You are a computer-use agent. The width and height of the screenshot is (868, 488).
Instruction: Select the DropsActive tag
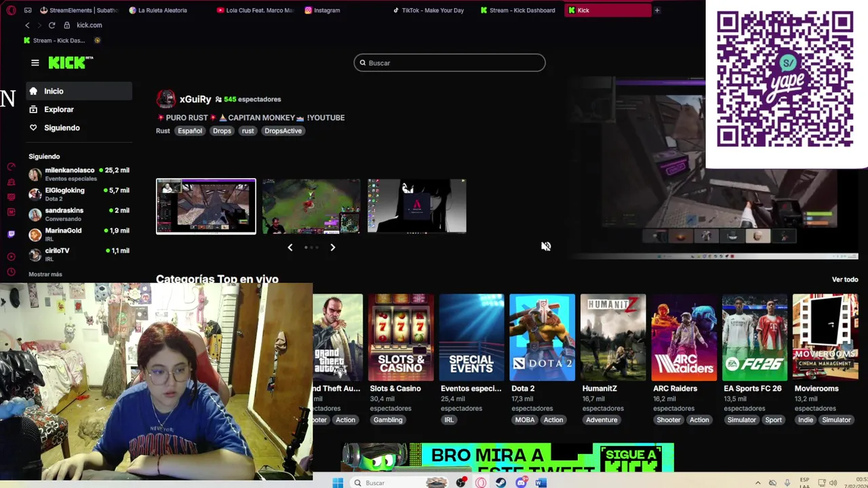283,131
